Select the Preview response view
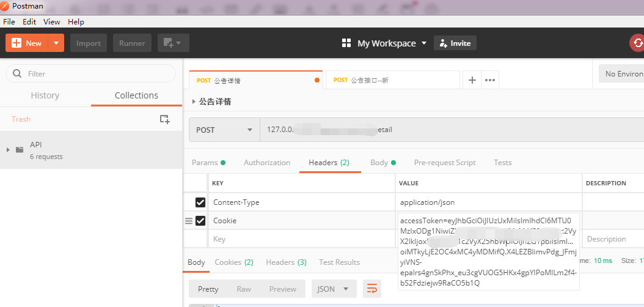Screen dimensions: 644x307 click(282, 289)
